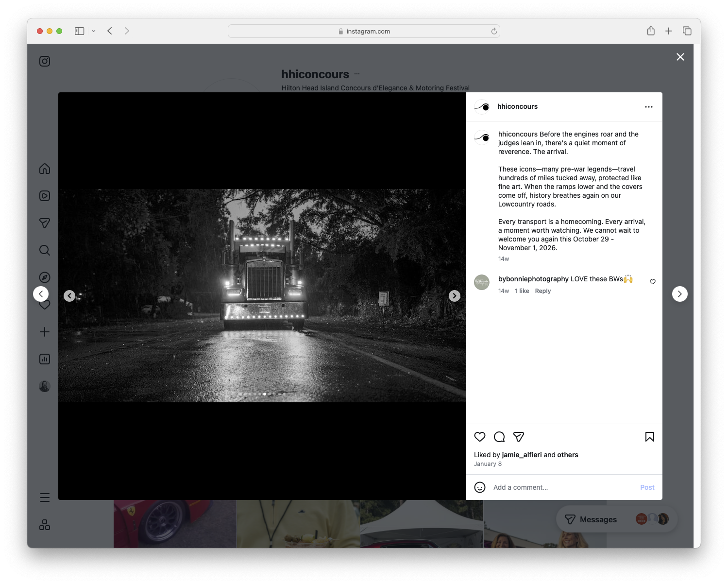Open Instagram Search

click(45, 250)
